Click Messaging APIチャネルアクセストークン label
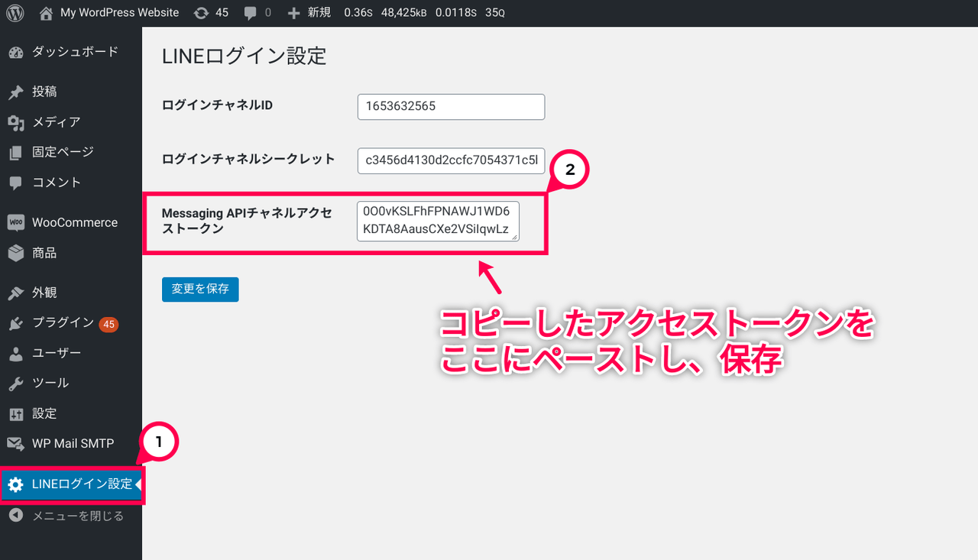Viewport: 978px width, 560px height. click(247, 221)
